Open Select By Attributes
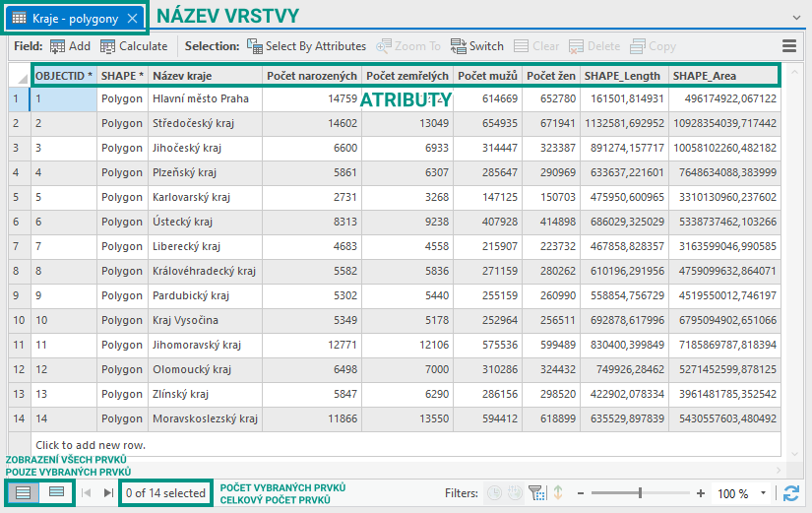Image resolution: width=812 pixels, height=513 pixels. (x=306, y=46)
